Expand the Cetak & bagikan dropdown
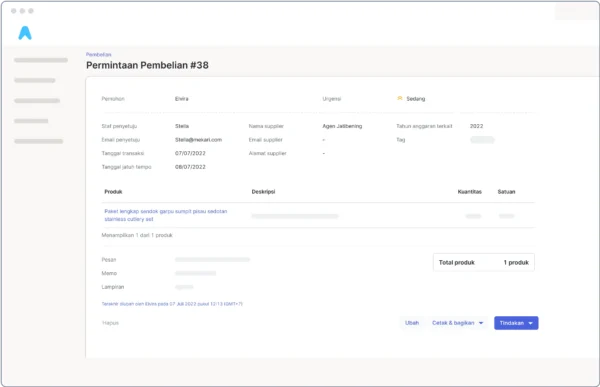Screen dimensions: 600x387 click(x=458, y=323)
